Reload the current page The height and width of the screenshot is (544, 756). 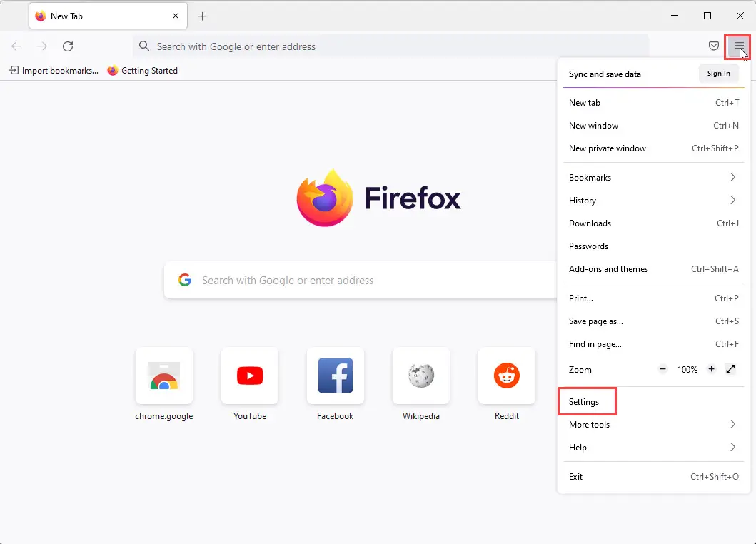coord(68,46)
